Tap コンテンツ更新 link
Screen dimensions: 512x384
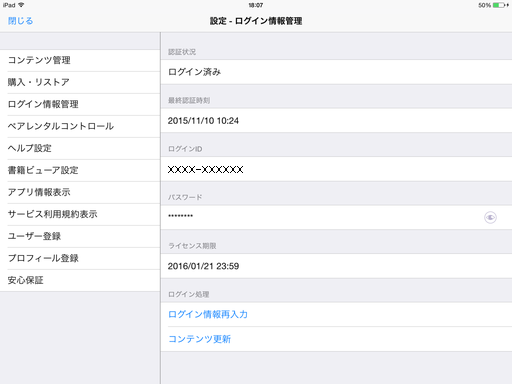pyautogui.click(x=199, y=339)
